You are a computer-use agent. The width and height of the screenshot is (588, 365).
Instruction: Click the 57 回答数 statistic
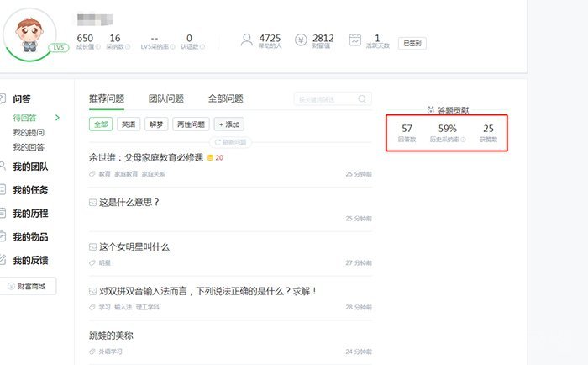pyautogui.click(x=407, y=133)
